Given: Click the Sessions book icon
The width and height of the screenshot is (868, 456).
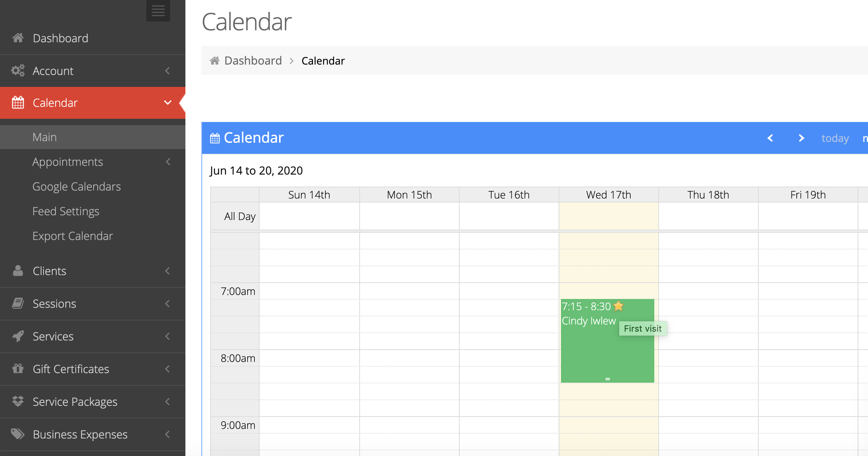Looking at the screenshot, I should tap(18, 304).
